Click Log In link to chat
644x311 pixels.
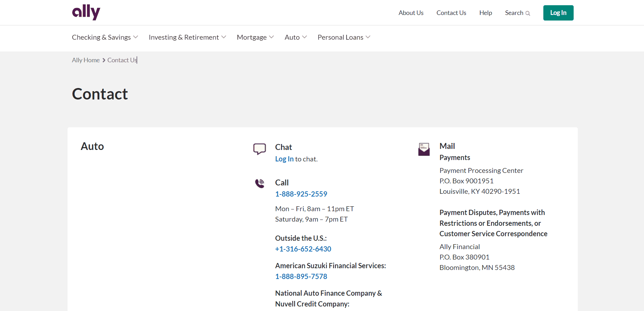coord(284,159)
